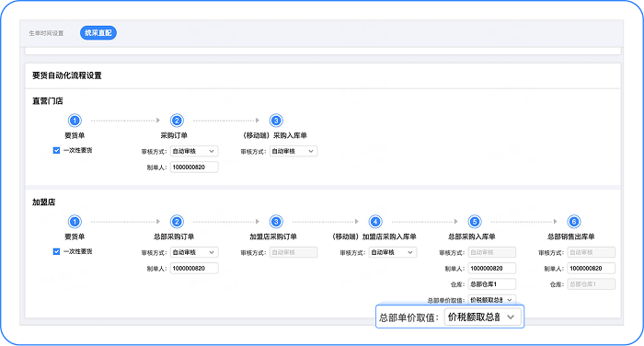Screen dimensions: 644x346
Task: Select the 统采直配 tab
Action: click(98, 33)
